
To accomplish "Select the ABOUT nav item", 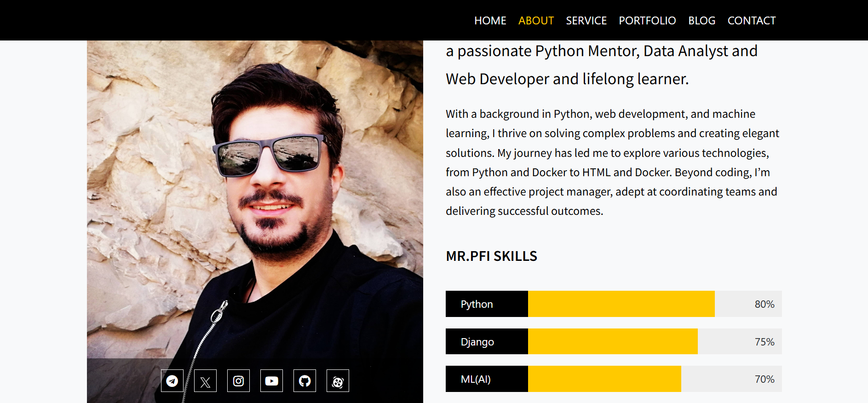I will 536,21.
